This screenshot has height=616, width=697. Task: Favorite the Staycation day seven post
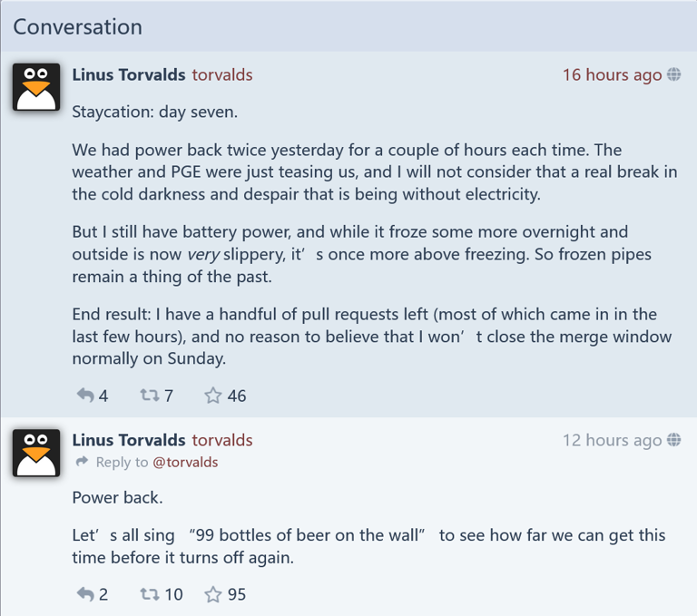[213, 396]
